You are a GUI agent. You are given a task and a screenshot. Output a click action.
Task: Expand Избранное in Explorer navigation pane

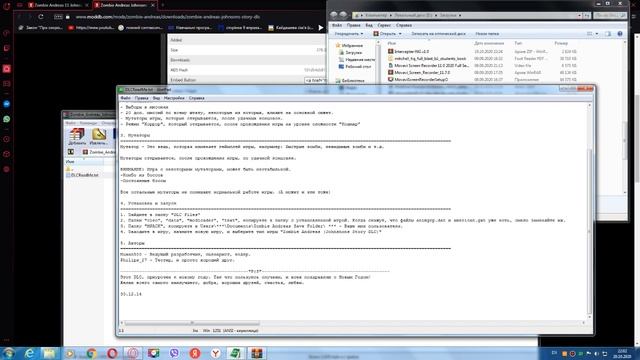pyautogui.click(x=349, y=46)
